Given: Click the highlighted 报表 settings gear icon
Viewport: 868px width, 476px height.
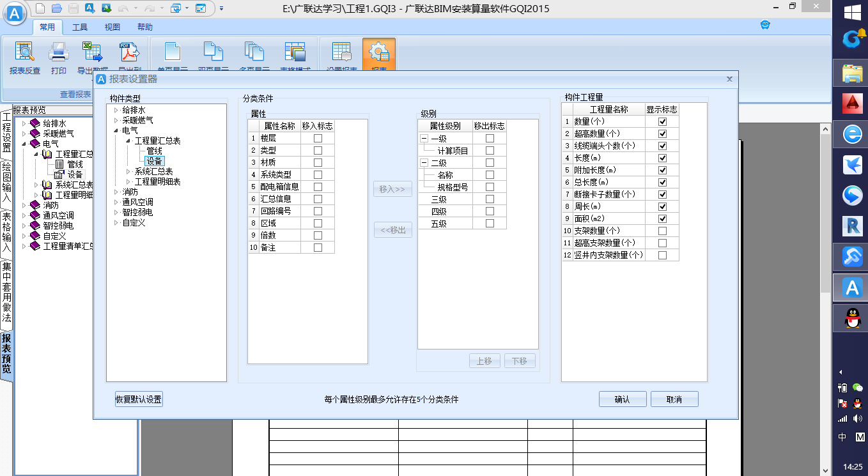Looking at the screenshot, I should click(379, 56).
